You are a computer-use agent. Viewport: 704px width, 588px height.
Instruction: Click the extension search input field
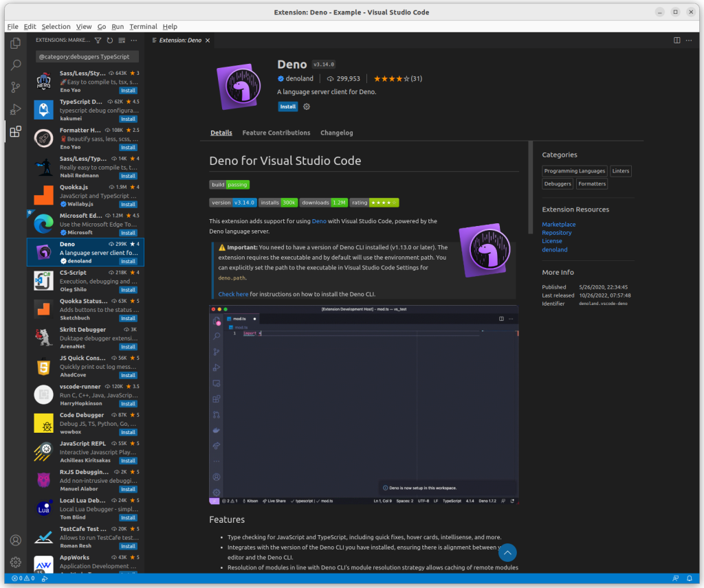coord(87,56)
